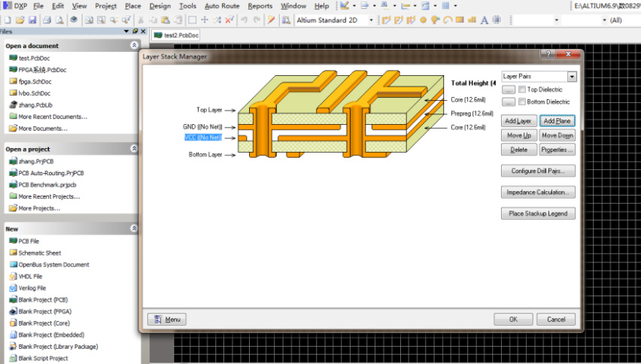
Task: Open utility drawing tools icon
Action: coord(345,6)
